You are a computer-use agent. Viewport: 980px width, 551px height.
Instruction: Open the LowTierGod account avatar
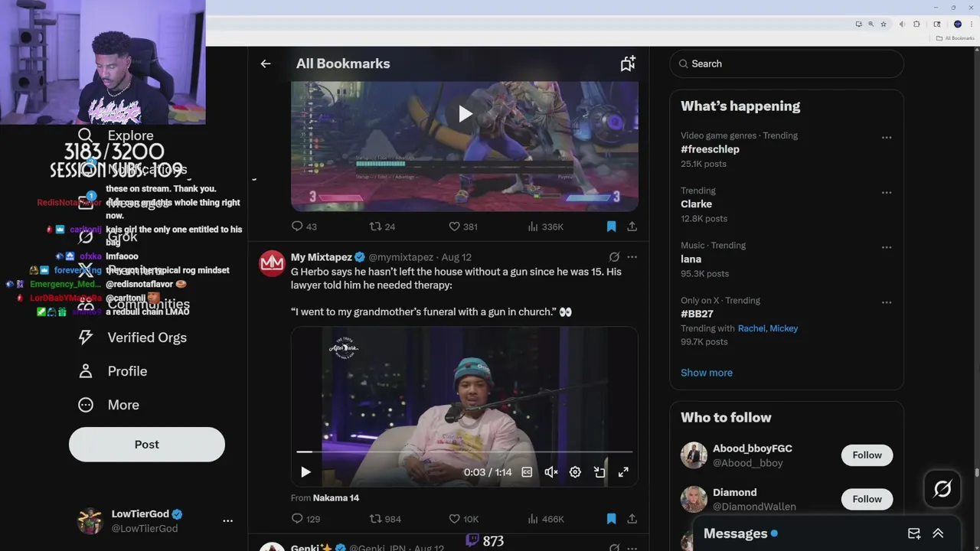click(x=90, y=520)
